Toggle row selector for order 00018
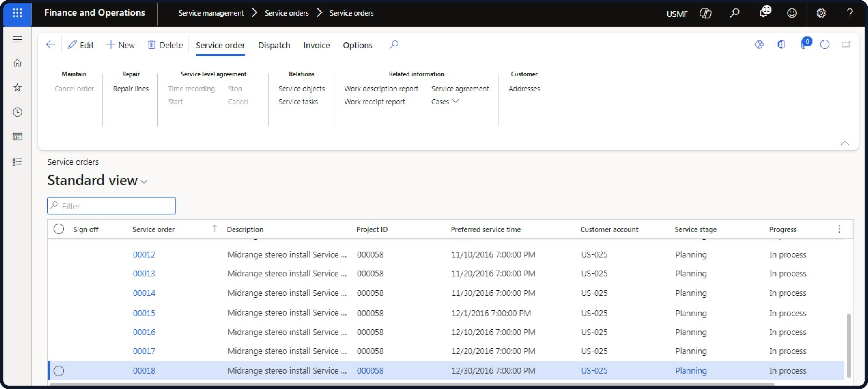The image size is (868, 389). (x=59, y=370)
